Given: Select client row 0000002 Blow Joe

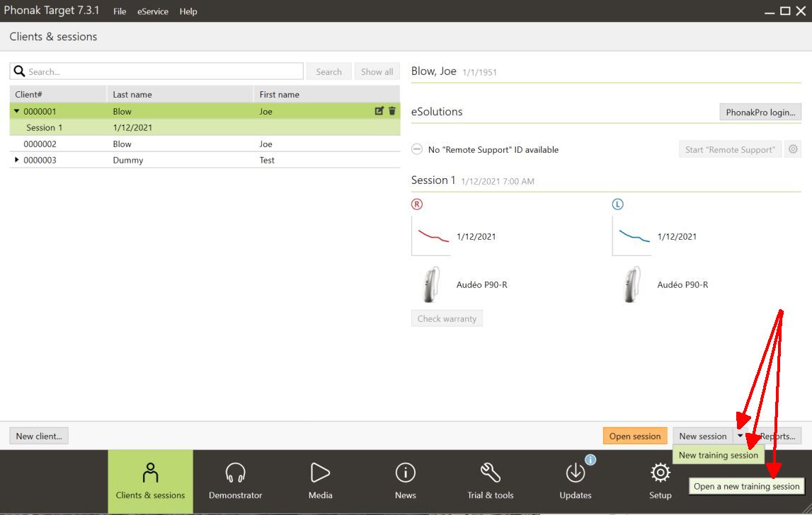Looking at the screenshot, I should tap(205, 144).
